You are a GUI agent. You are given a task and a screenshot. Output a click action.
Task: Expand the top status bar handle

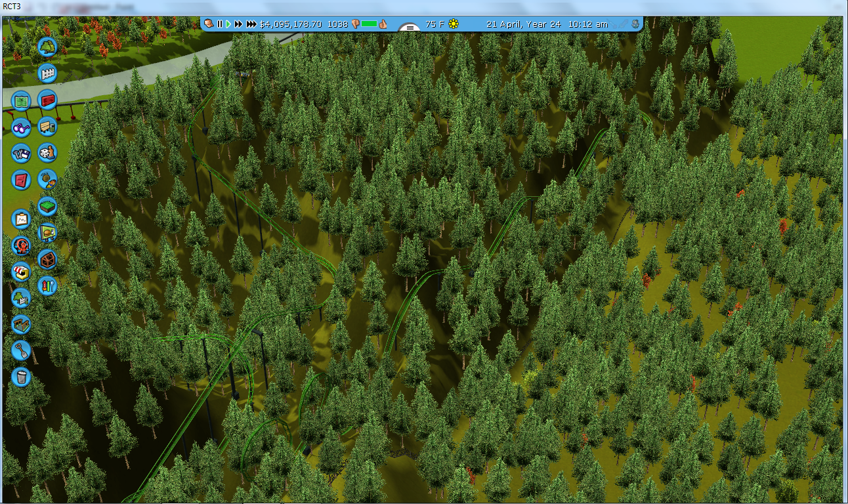point(410,28)
